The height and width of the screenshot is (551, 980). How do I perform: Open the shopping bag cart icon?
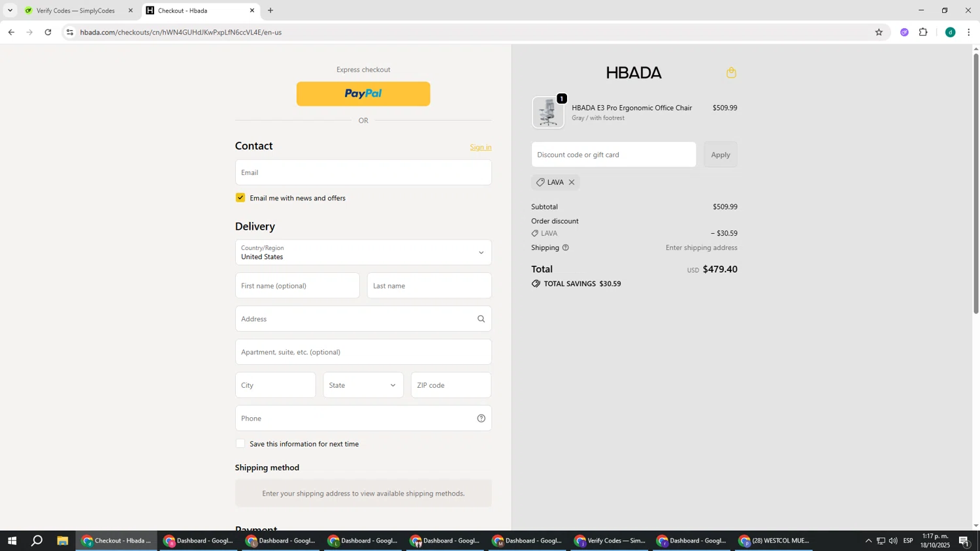coord(731,72)
